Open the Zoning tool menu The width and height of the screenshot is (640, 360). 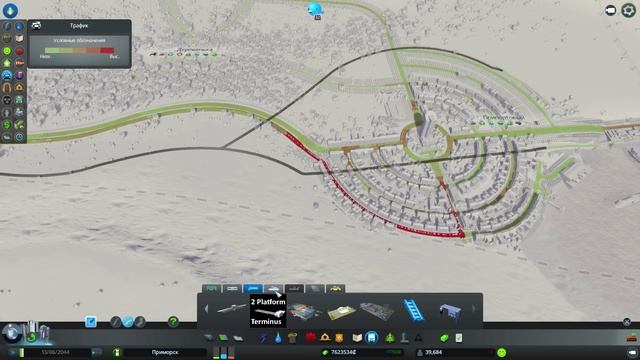click(x=223, y=338)
